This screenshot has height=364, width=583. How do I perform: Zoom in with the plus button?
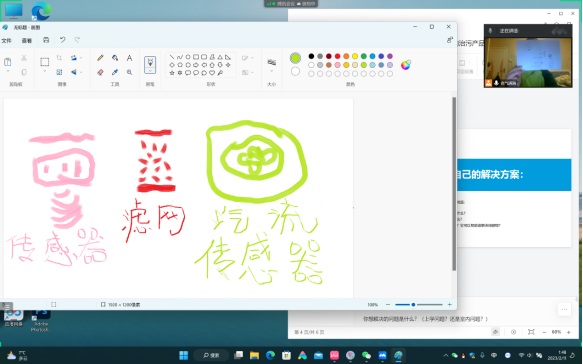click(449, 305)
